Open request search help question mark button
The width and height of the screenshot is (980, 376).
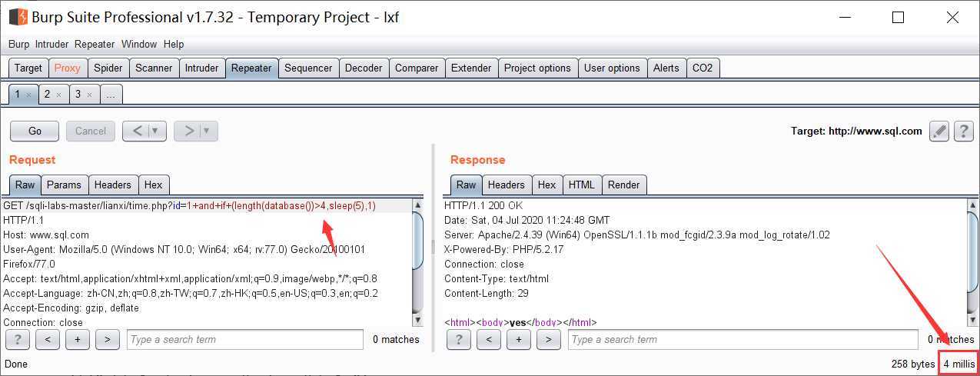(18, 339)
